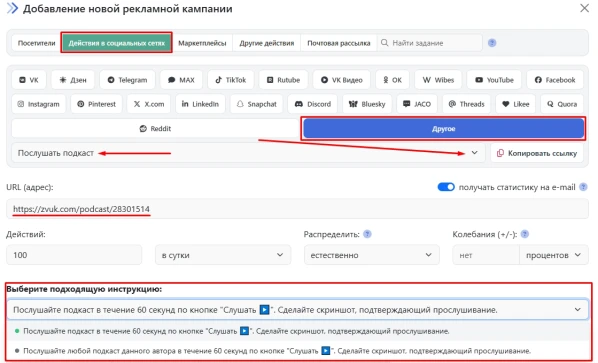
Task: Select the TikTok network button
Action: coord(230,80)
